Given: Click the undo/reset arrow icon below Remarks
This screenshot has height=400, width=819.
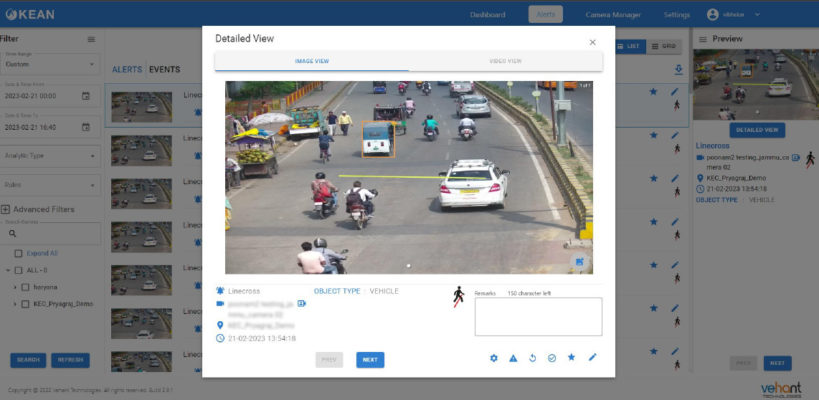Looking at the screenshot, I should click(532, 358).
